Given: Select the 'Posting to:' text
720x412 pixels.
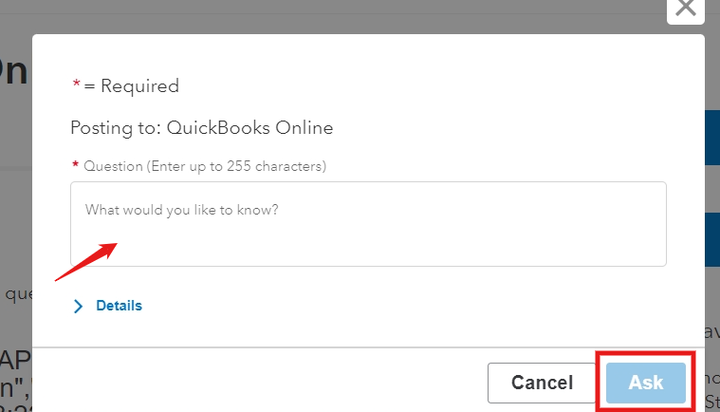Looking at the screenshot, I should pyautogui.click(x=115, y=128).
